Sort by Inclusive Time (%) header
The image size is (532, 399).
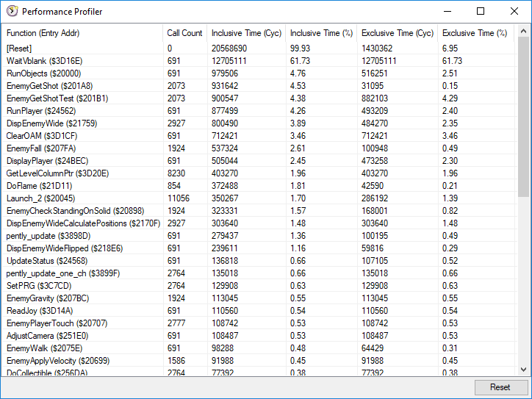[x=321, y=33]
